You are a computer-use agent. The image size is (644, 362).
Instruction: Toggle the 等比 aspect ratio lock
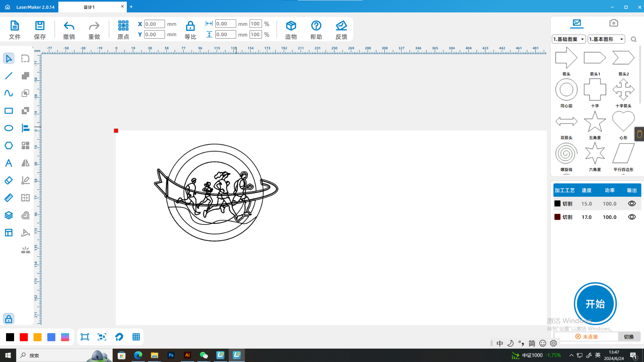coord(190,27)
